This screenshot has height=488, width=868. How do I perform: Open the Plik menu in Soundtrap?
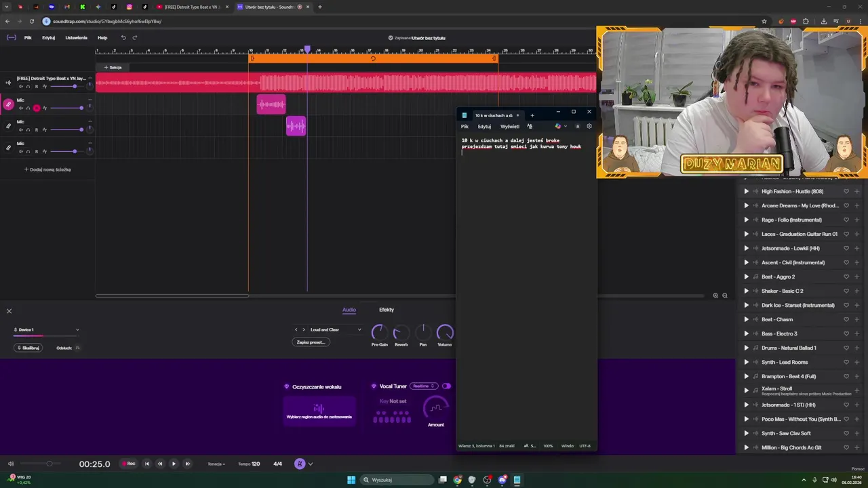point(28,38)
